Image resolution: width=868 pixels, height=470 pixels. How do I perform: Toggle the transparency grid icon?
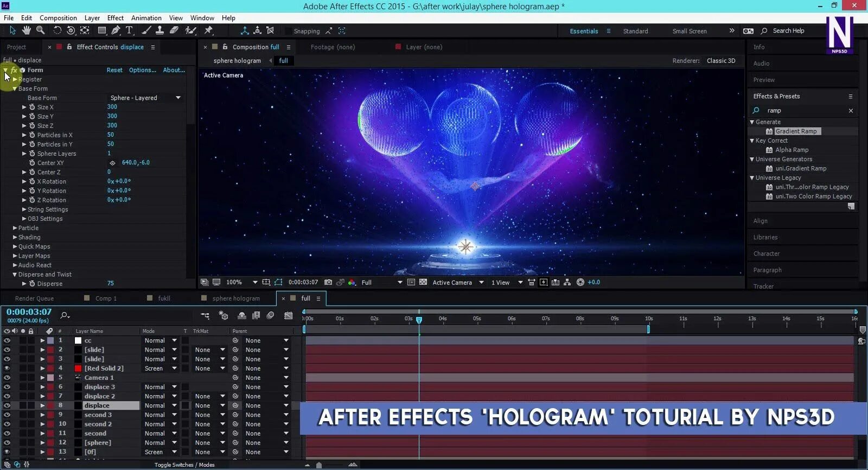coord(423,282)
